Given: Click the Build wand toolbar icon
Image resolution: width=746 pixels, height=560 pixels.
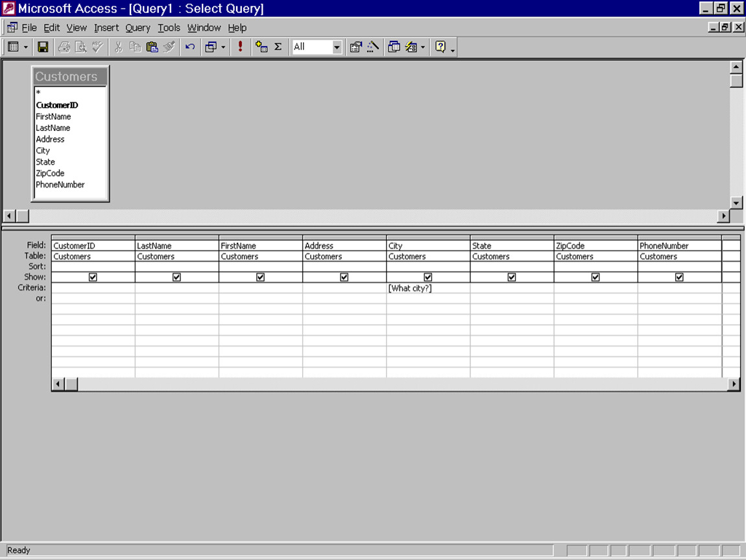Looking at the screenshot, I should pyautogui.click(x=373, y=47).
